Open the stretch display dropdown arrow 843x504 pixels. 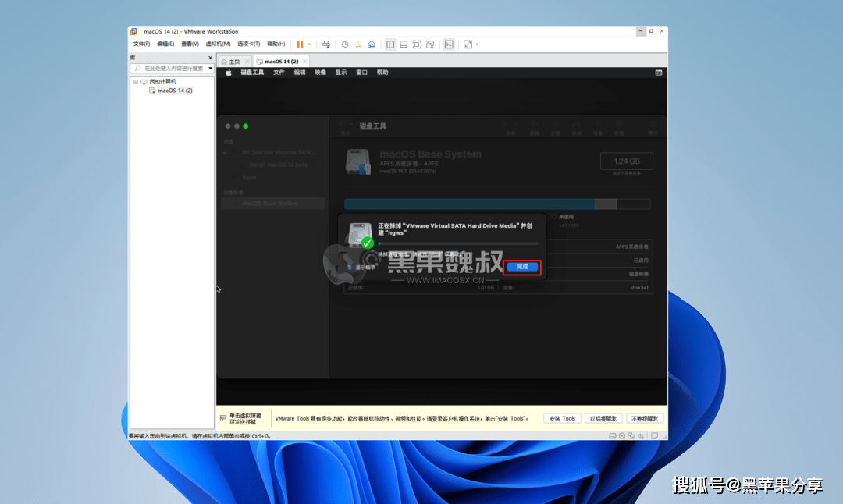[477, 44]
